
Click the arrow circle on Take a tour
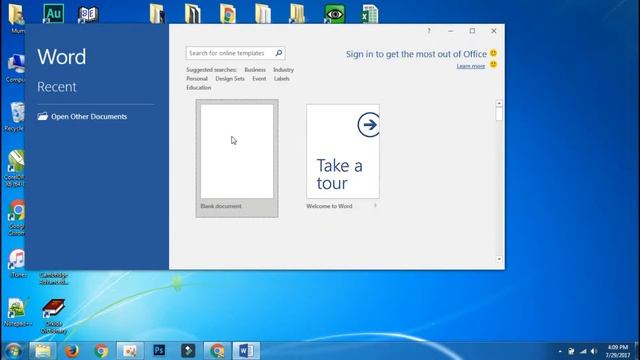point(369,124)
